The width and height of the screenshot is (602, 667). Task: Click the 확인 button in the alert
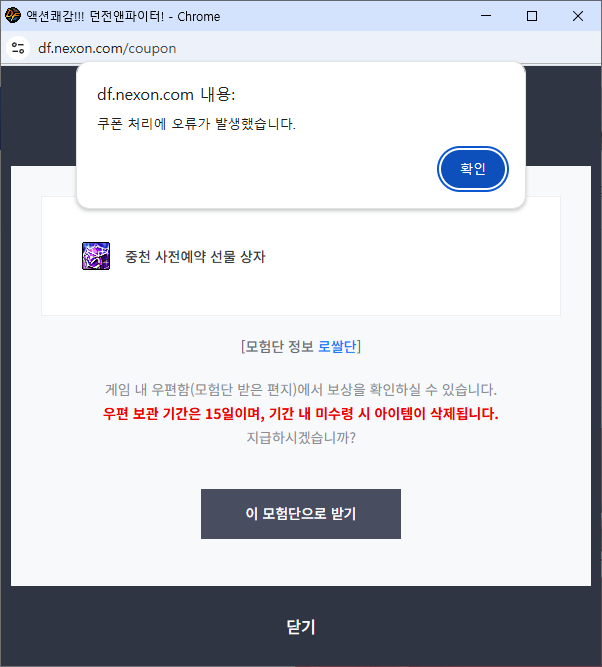coord(473,169)
